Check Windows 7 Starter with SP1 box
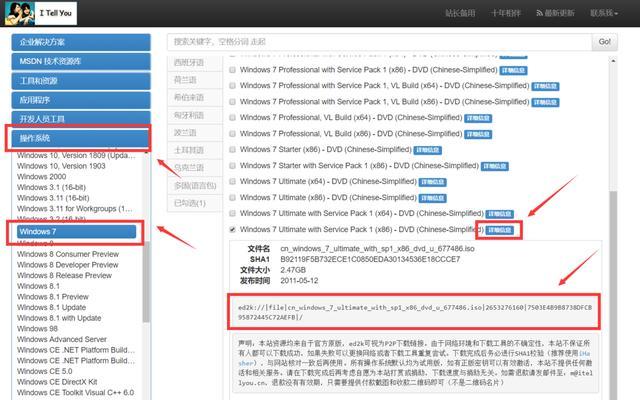640x400 pixels. (x=232, y=166)
